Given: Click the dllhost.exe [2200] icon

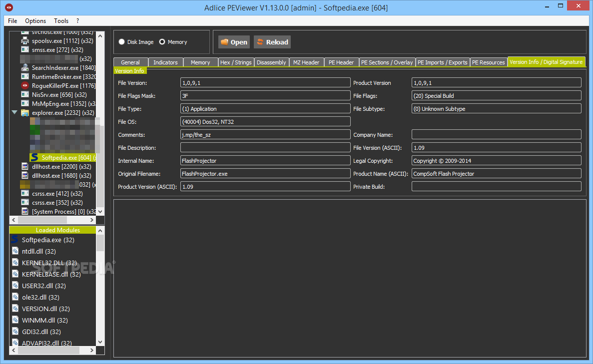Looking at the screenshot, I should pyautogui.click(x=25, y=166).
